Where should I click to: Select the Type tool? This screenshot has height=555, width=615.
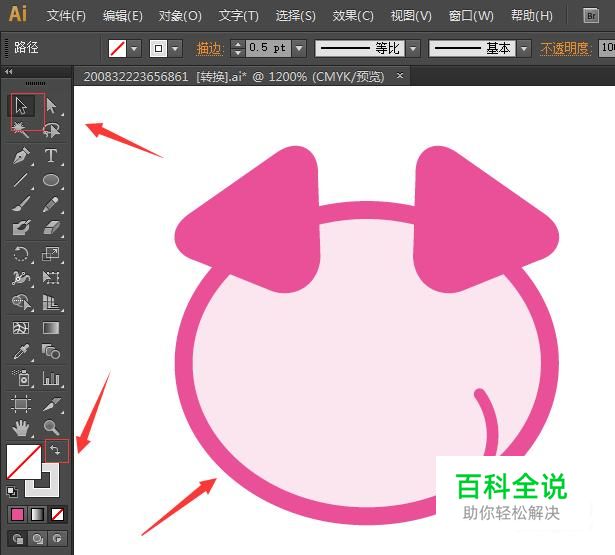tap(50, 156)
